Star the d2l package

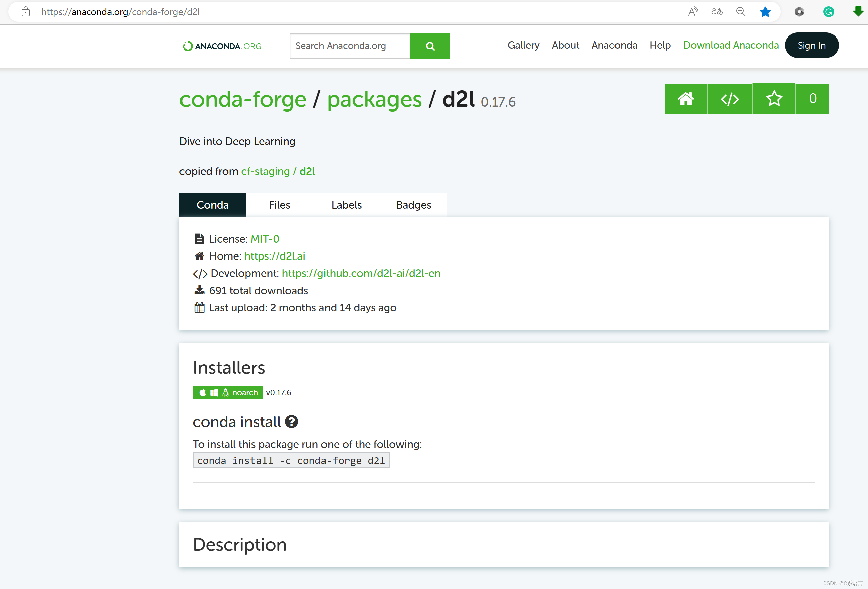(774, 99)
